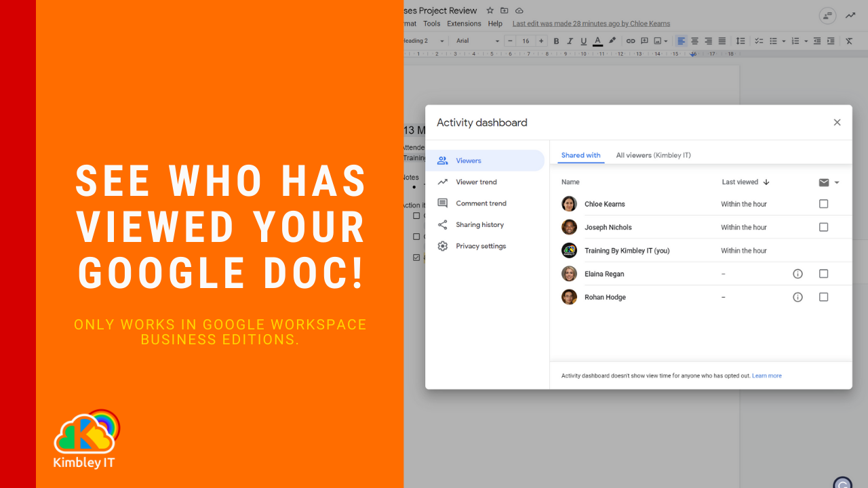868x488 pixels.
Task: Increase font size with plus
Action: (x=541, y=41)
